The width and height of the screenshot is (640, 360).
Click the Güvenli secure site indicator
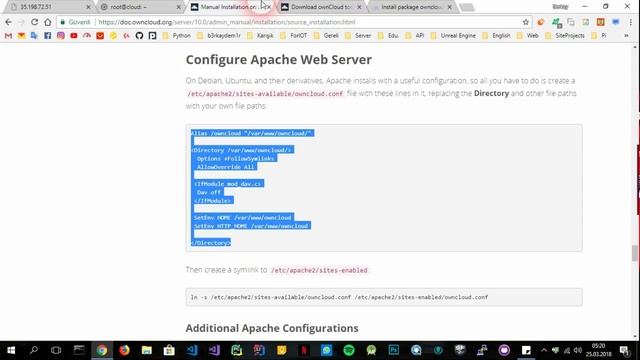[x=75, y=22]
